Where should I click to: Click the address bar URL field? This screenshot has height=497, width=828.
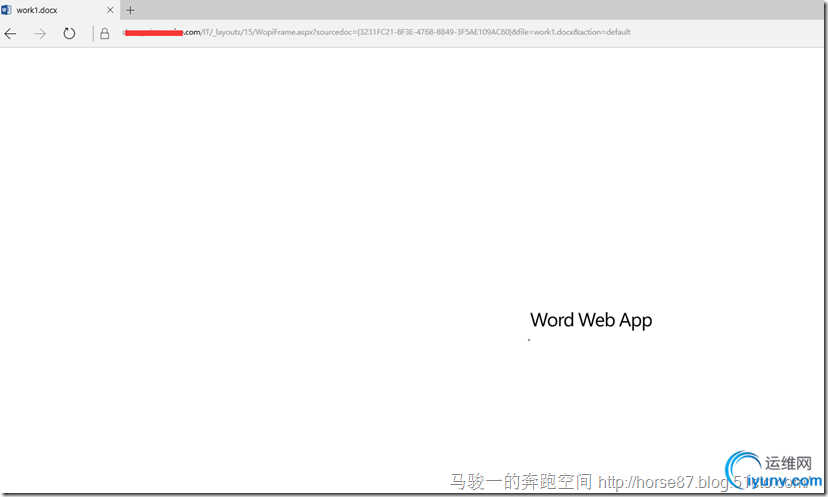376,32
